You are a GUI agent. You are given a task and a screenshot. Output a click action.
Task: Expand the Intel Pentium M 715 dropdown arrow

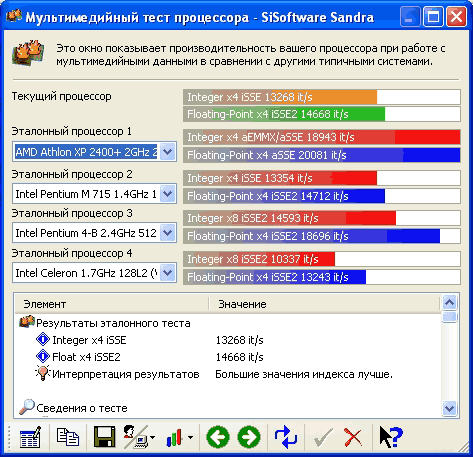click(168, 193)
